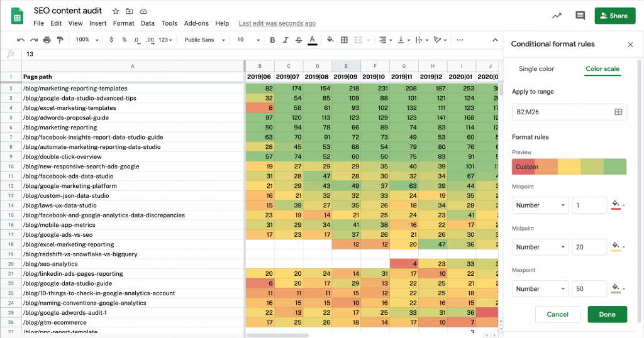Click the Midpoint value field showing 20

point(589,247)
